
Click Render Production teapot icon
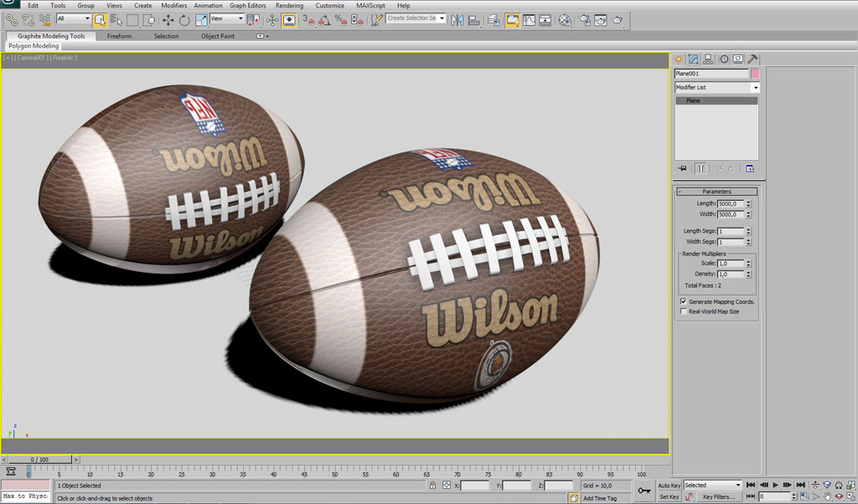tap(618, 20)
